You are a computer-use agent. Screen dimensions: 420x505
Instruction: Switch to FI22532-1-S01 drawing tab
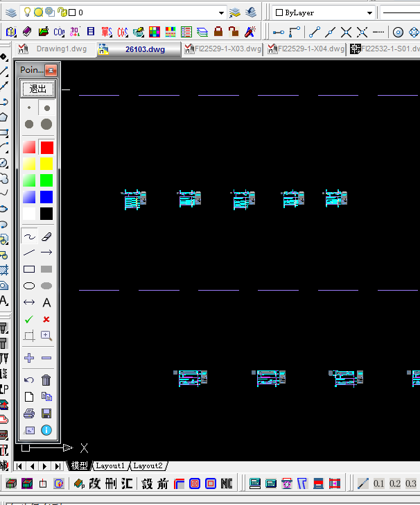pos(385,49)
